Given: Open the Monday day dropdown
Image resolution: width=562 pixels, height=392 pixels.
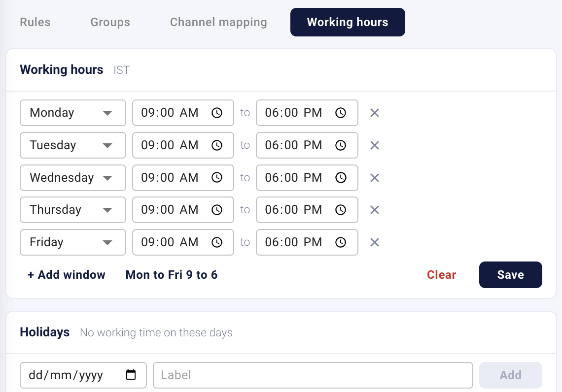Looking at the screenshot, I should 73,113.
